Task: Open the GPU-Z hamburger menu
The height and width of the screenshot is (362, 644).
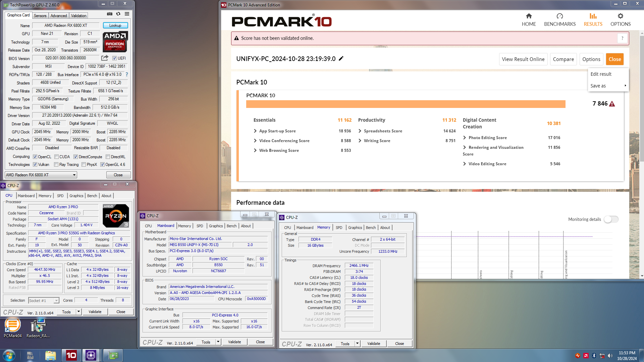Action: click(x=127, y=14)
